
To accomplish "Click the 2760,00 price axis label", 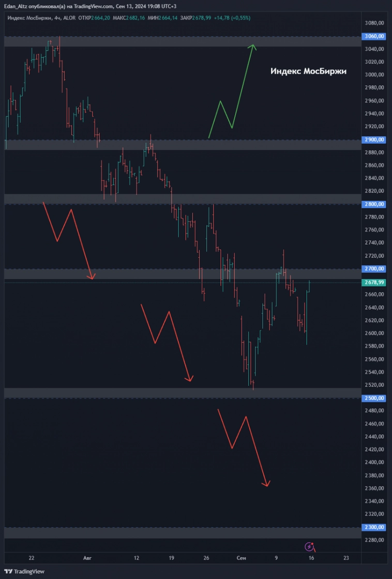I will click(x=375, y=230).
